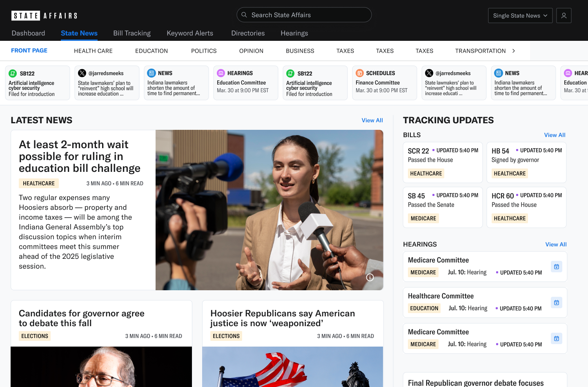
Task: Click View All for Latest News
Action: click(372, 120)
